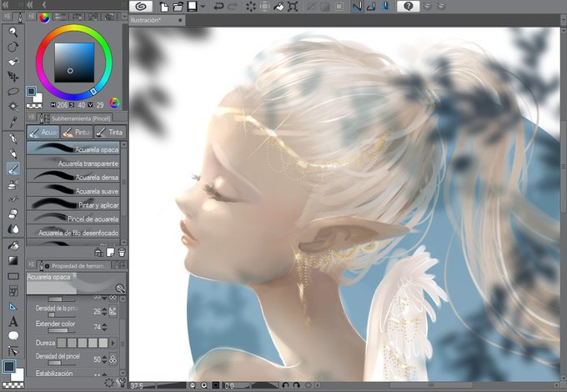Delete the selected sub tool trash
Image resolution: width=567 pixels, height=392 pixels.
[x=122, y=252]
